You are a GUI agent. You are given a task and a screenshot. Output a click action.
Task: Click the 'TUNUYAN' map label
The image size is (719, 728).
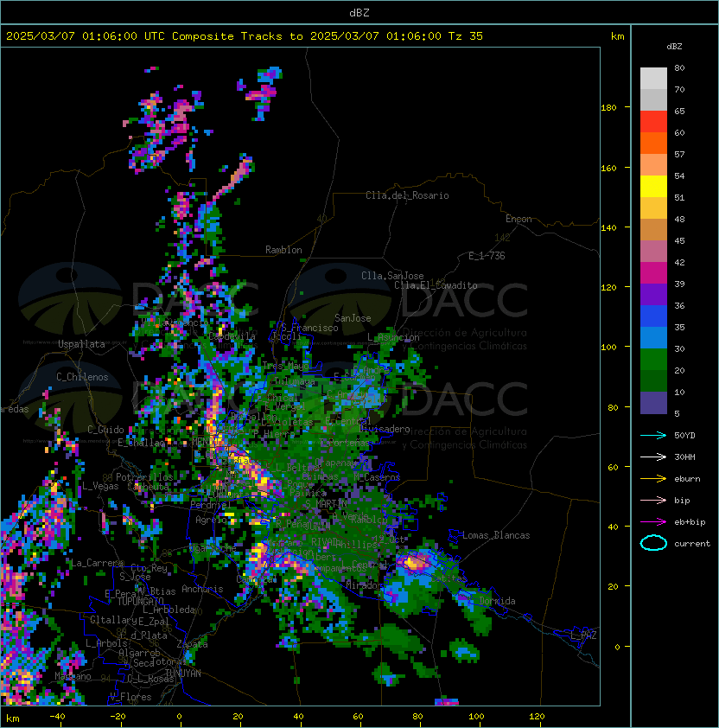pos(183,674)
